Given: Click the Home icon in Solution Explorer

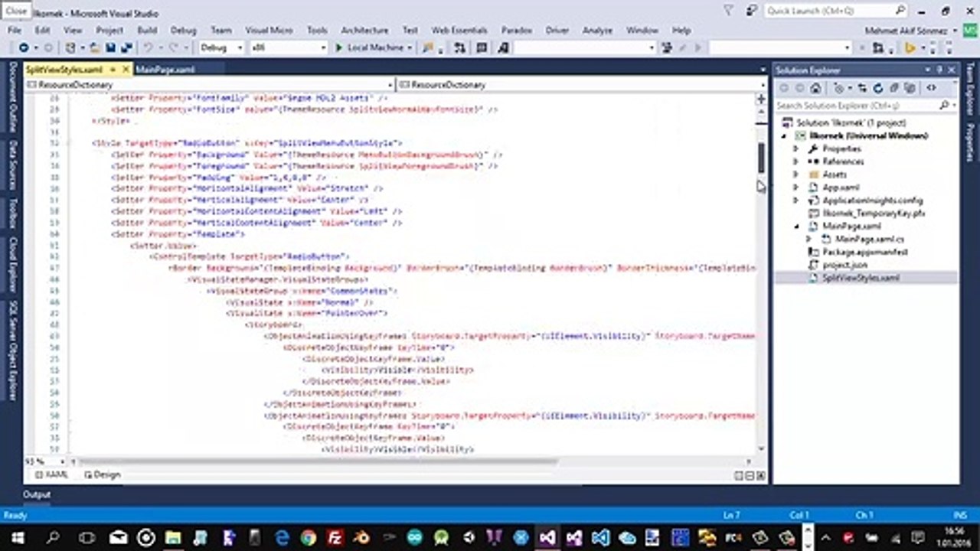Looking at the screenshot, I should 816,89.
